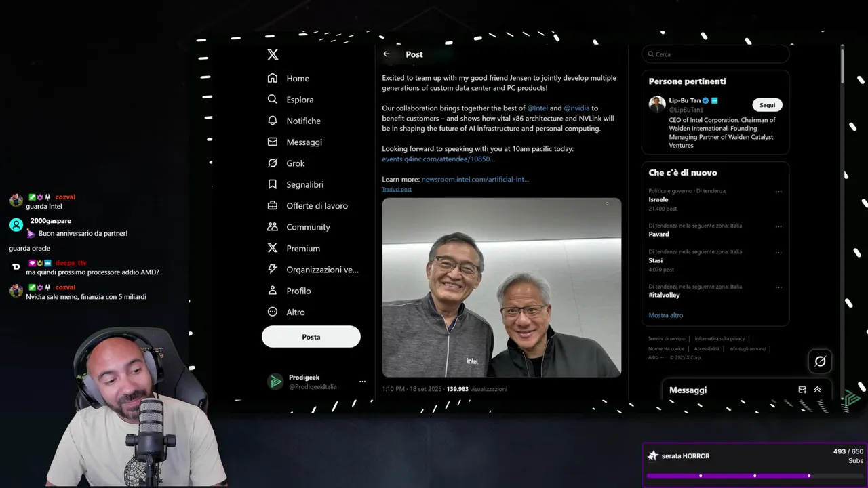Click the Offerte di lavoro briefcase icon
The width and height of the screenshot is (868, 488).
click(273, 205)
